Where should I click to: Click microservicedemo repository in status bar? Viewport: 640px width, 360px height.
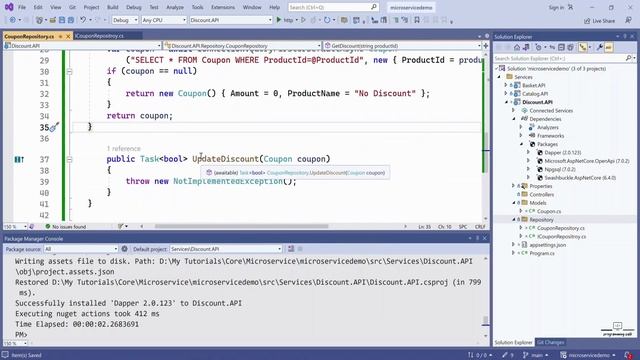(x=587, y=355)
